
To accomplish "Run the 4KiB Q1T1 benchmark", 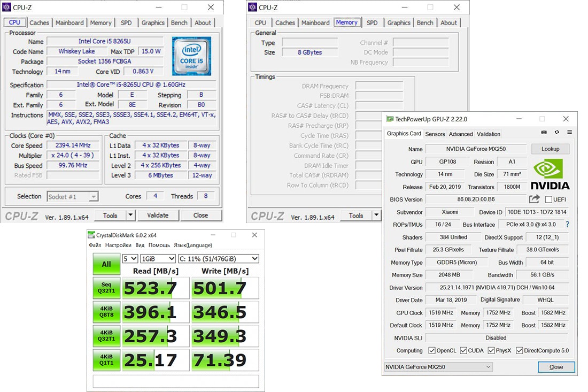I will [x=106, y=360].
